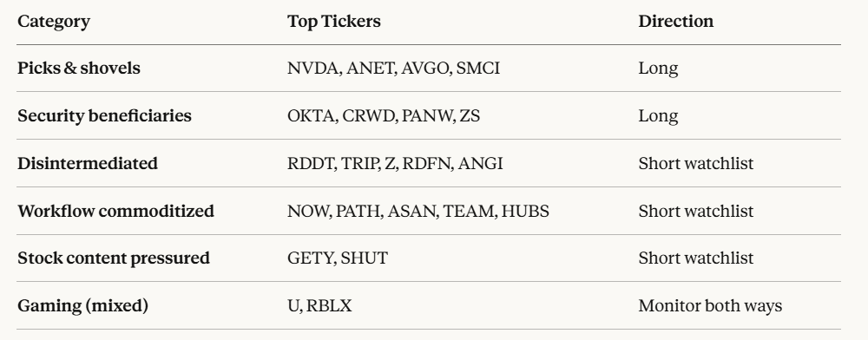The width and height of the screenshot is (868, 340).
Task: Select the Workflow commoditized category cell
Action: 115,211
